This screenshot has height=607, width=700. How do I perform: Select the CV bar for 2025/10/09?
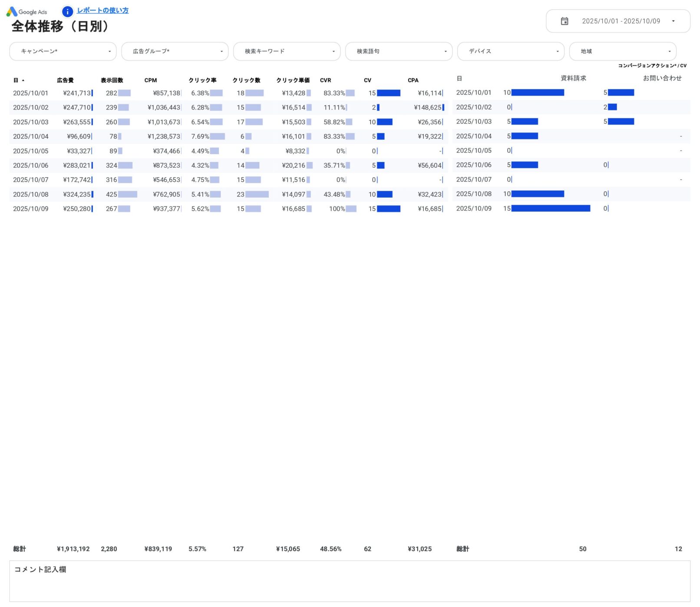pos(389,209)
